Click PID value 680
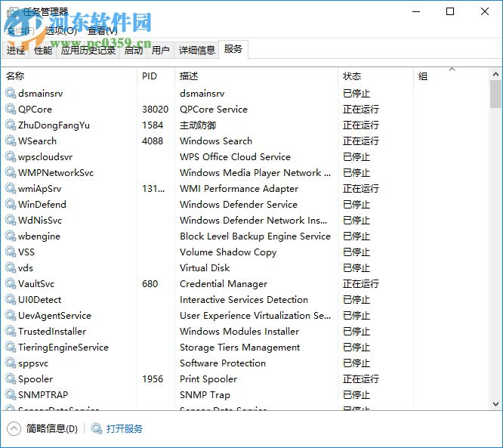The image size is (503, 448). pos(150,284)
